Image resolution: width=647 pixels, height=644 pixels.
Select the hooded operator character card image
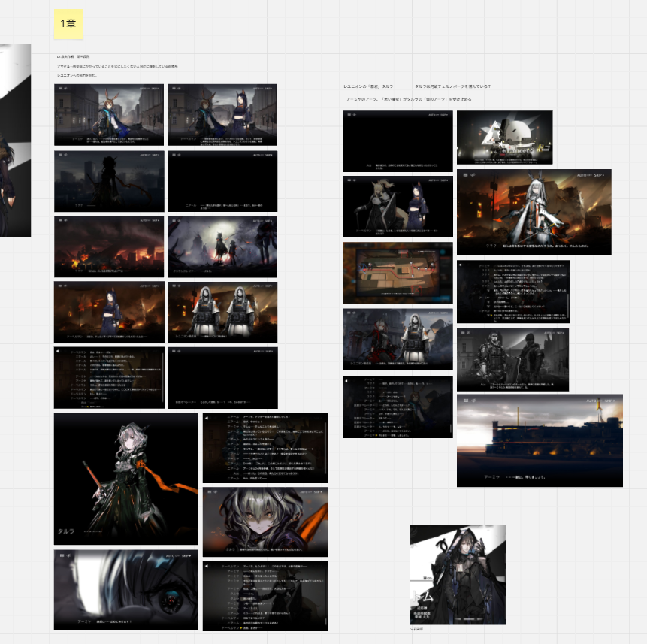[x=458, y=575]
